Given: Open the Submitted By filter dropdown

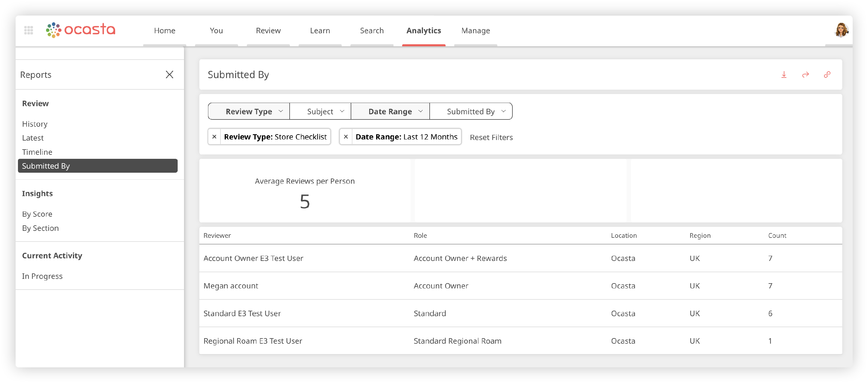Looking at the screenshot, I should coord(471,111).
